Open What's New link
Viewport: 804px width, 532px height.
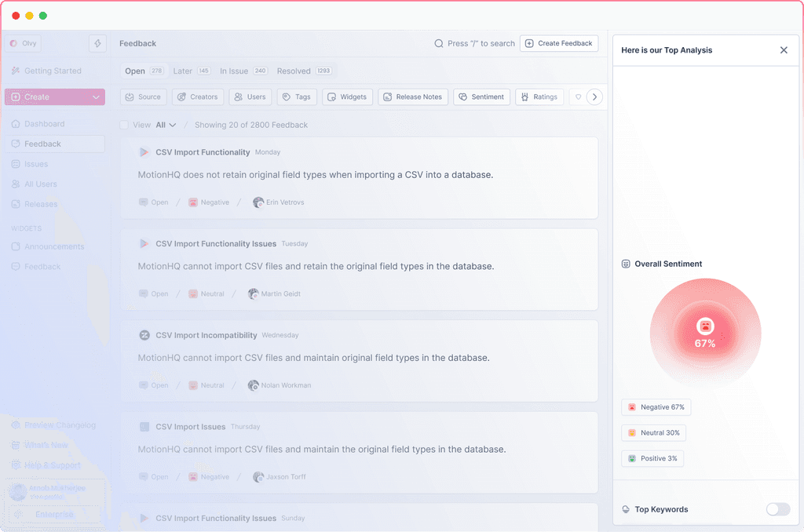pyautogui.click(x=39, y=445)
